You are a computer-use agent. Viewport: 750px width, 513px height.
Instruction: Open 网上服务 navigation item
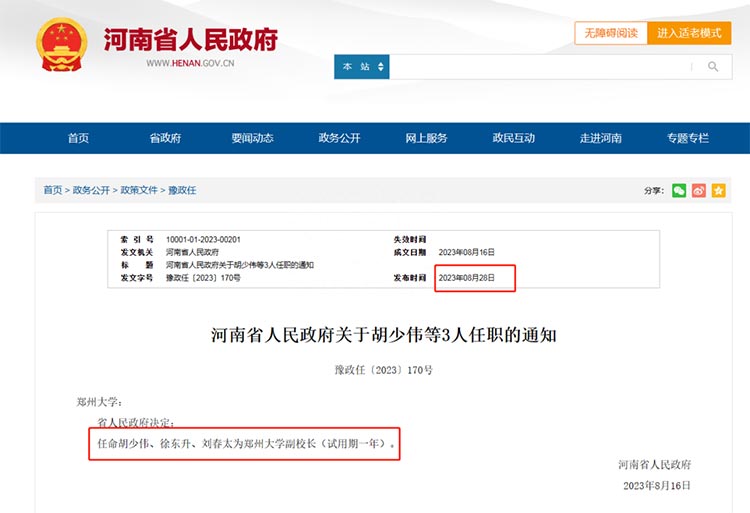426,138
